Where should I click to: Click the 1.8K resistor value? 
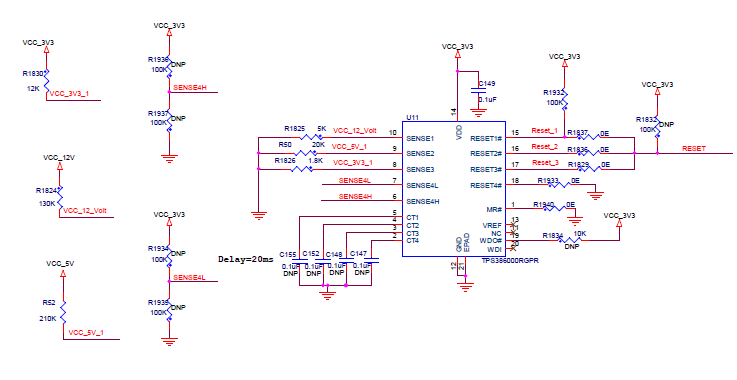pos(315,160)
